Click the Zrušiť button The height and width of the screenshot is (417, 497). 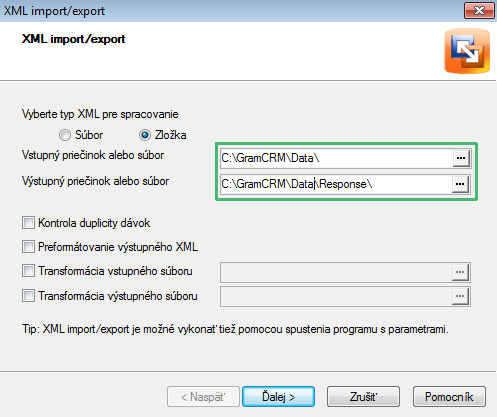pyautogui.click(x=363, y=397)
